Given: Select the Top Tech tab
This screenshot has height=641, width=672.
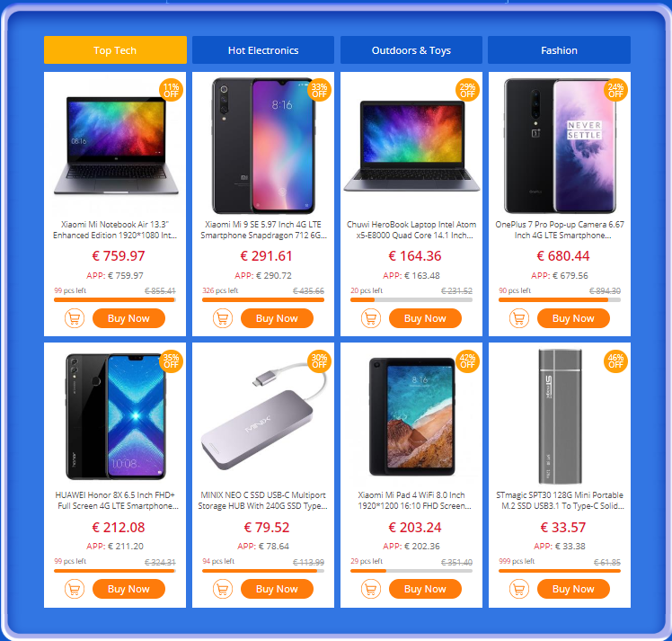Looking at the screenshot, I should click(x=115, y=50).
